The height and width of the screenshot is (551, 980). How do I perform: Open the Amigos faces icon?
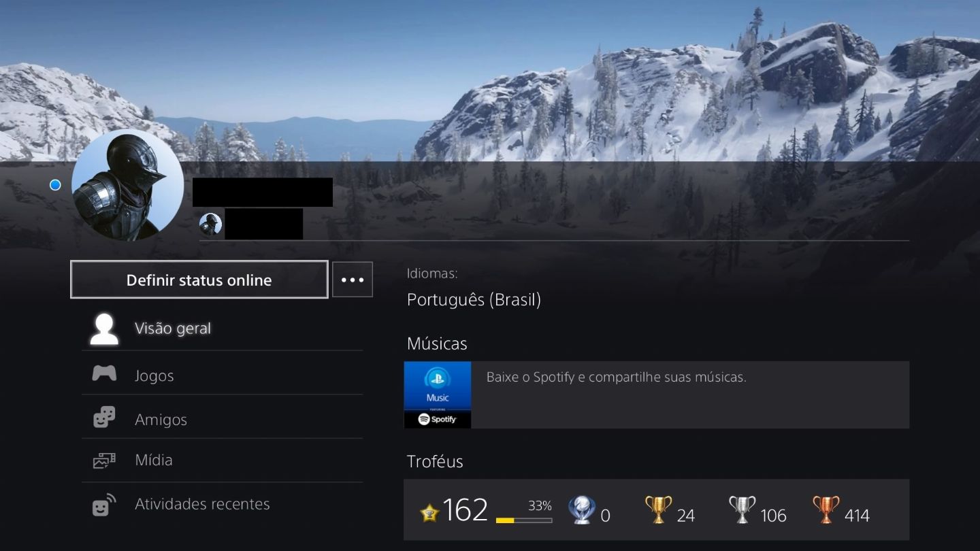click(104, 417)
